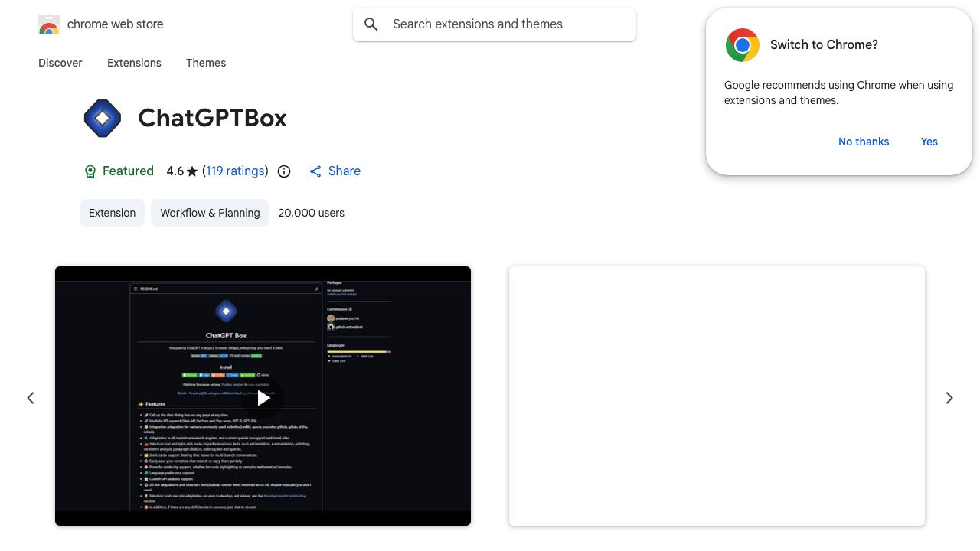The width and height of the screenshot is (980, 551).
Task: Click the Featured badge icon
Action: [x=90, y=171]
